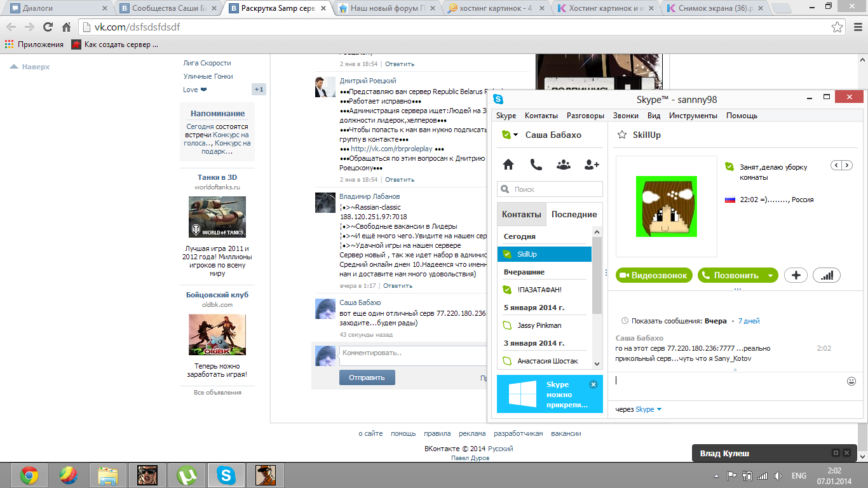
Task: Open Звонки menu in Skype
Action: [x=626, y=116]
